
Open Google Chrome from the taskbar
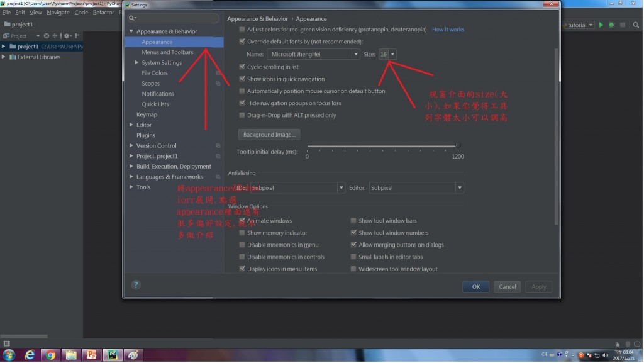(50, 355)
